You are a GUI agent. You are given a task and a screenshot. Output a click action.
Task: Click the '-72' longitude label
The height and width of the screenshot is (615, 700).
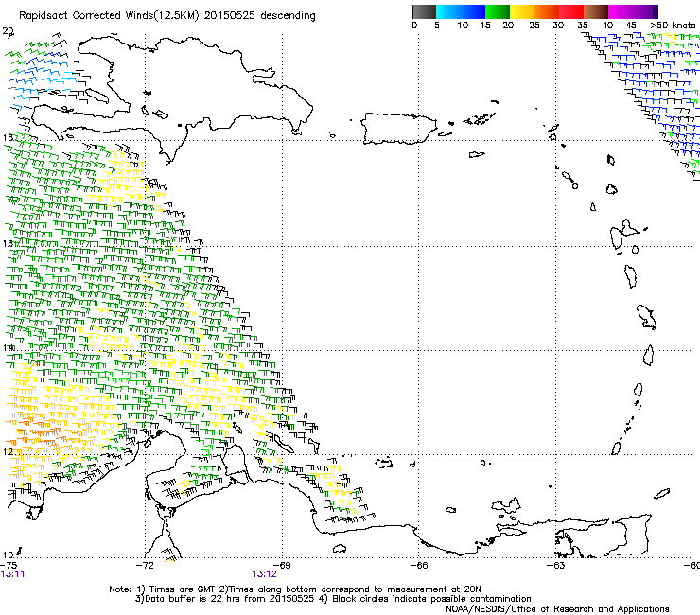click(145, 566)
